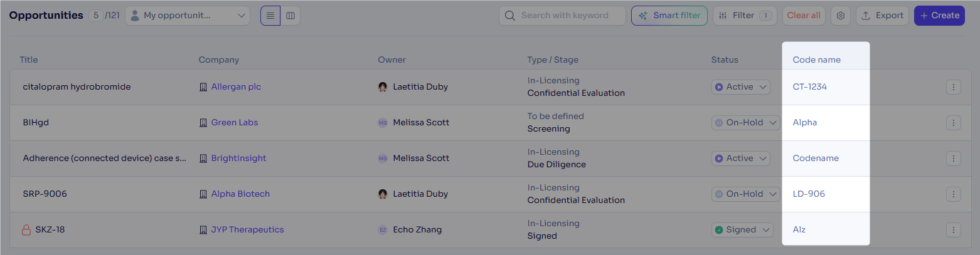Open row menu for SRP-9006 opportunity

953,194
